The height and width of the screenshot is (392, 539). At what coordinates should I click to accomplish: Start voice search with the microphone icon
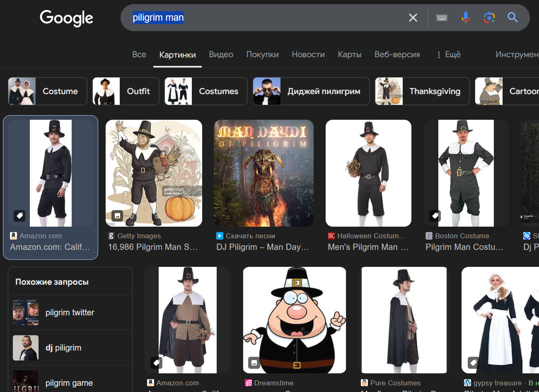tap(466, 17)
